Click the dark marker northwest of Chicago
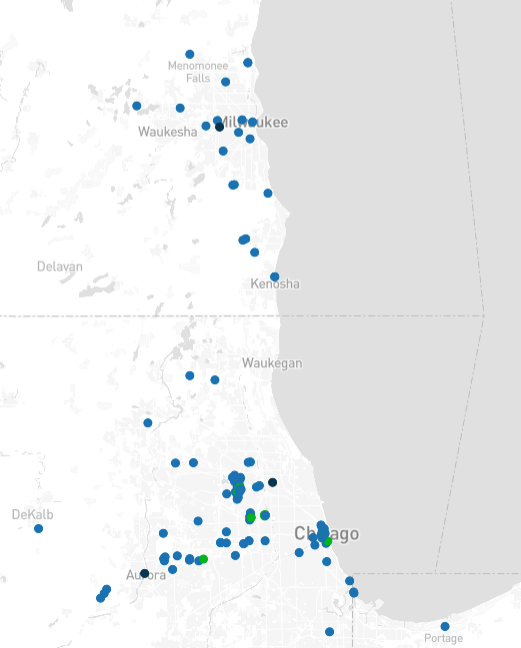Image resolution: width=521 pixels, height=648 pixels. pyautogui.click(x=272, y=482)
